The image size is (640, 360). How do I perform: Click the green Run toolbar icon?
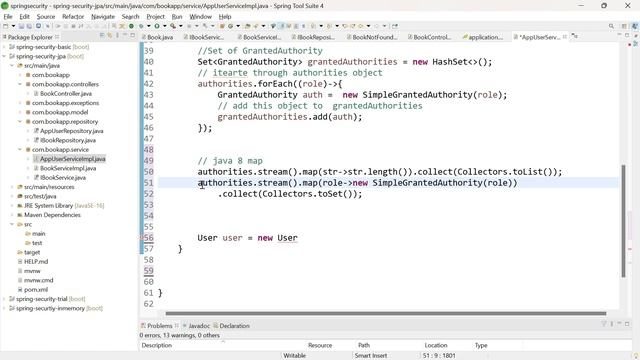(157, 26)
